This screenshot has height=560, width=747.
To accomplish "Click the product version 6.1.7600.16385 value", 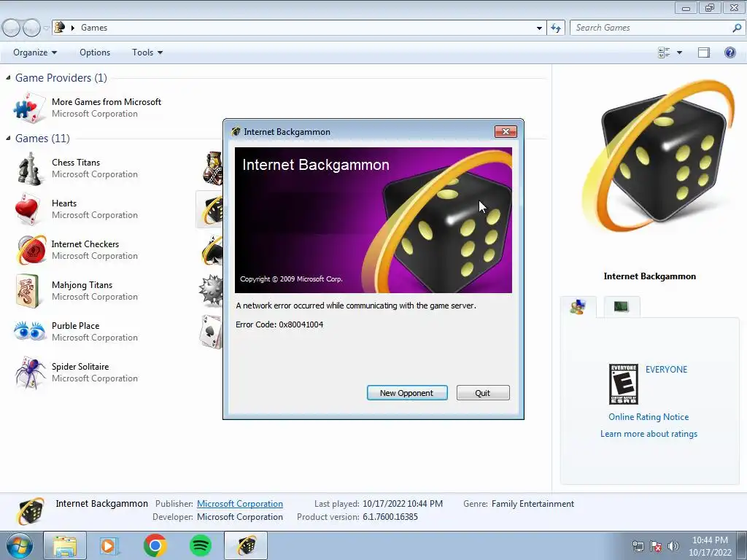I will (390, 517).
